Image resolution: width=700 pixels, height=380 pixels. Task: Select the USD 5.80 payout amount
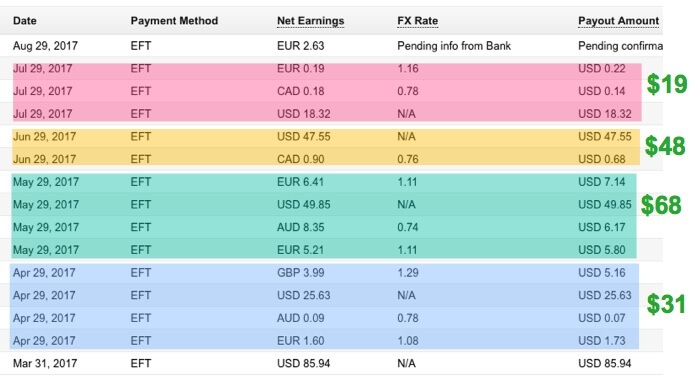602,250
